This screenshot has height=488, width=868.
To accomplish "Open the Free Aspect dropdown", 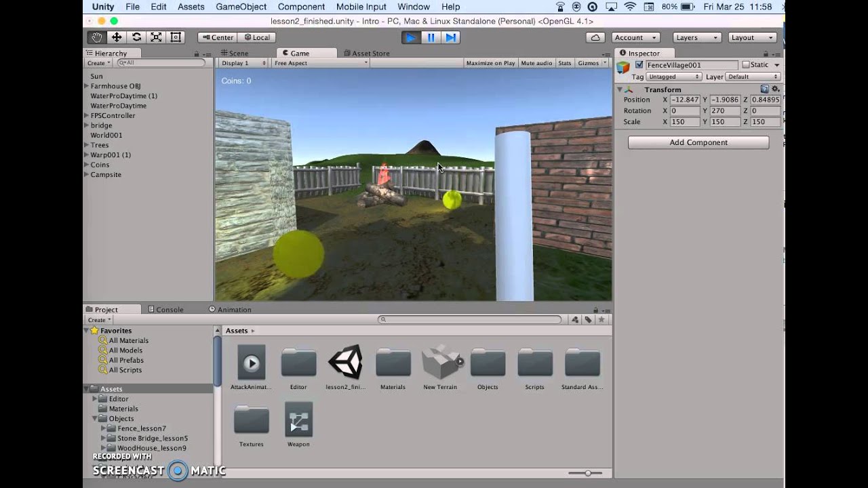I will 320,63.
